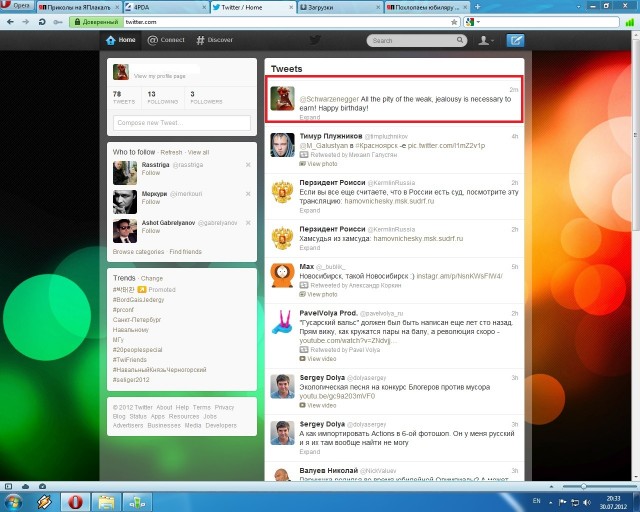Click the key password wand icon
The height and width of the screenshot is (512, 640).
(58, 22)
